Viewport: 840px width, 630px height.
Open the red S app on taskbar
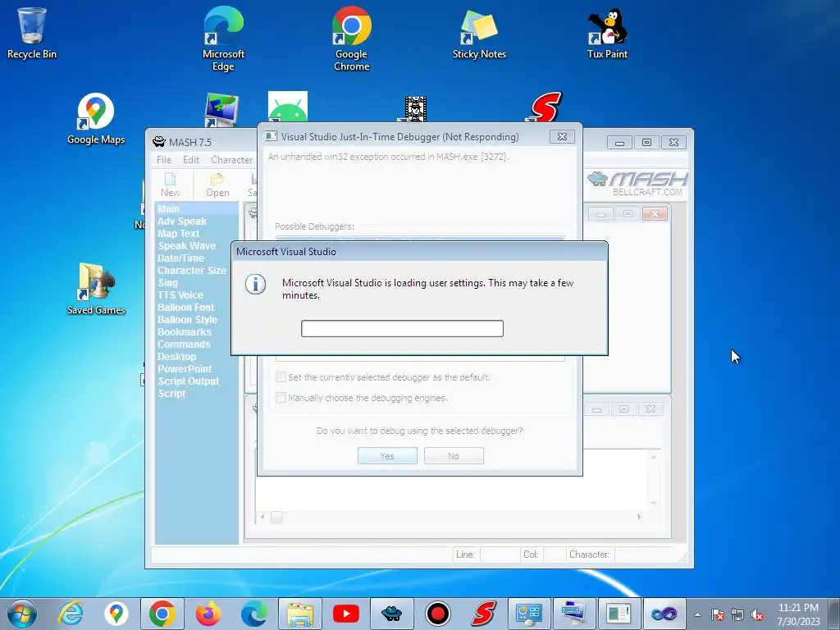tap(484, 614)
